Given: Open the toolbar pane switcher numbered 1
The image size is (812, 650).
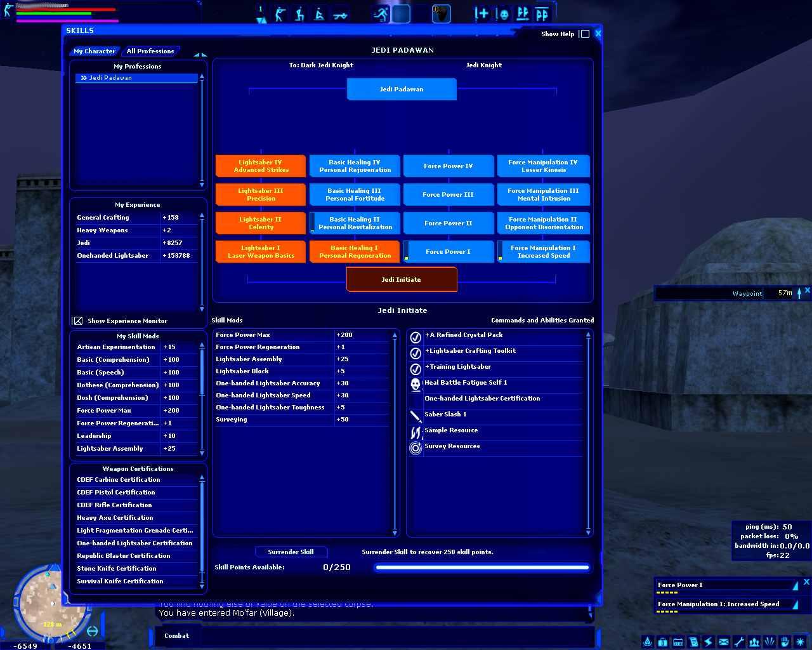Looking at the screenshot, I should [x=261, y=14].
